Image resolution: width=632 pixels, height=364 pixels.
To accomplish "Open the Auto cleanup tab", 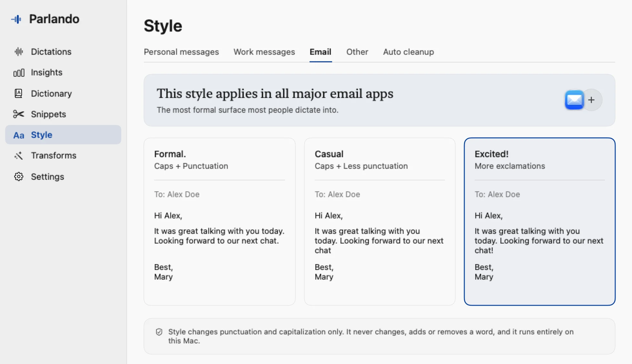I will click(x=409, y=52).
